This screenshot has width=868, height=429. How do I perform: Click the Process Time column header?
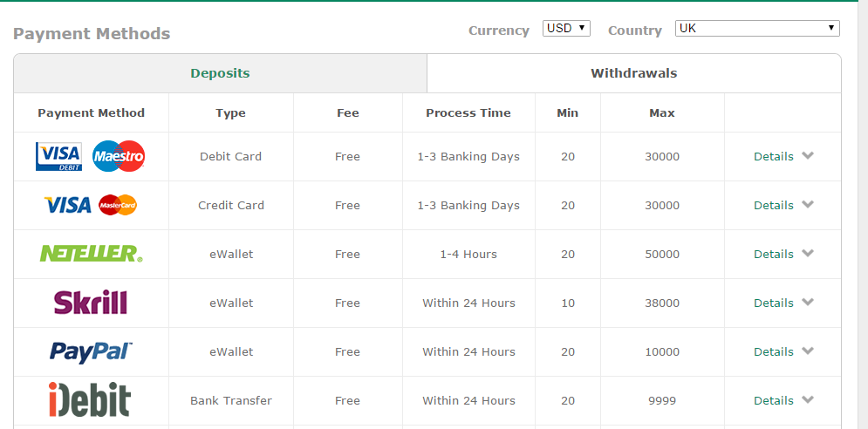(468, 112)
